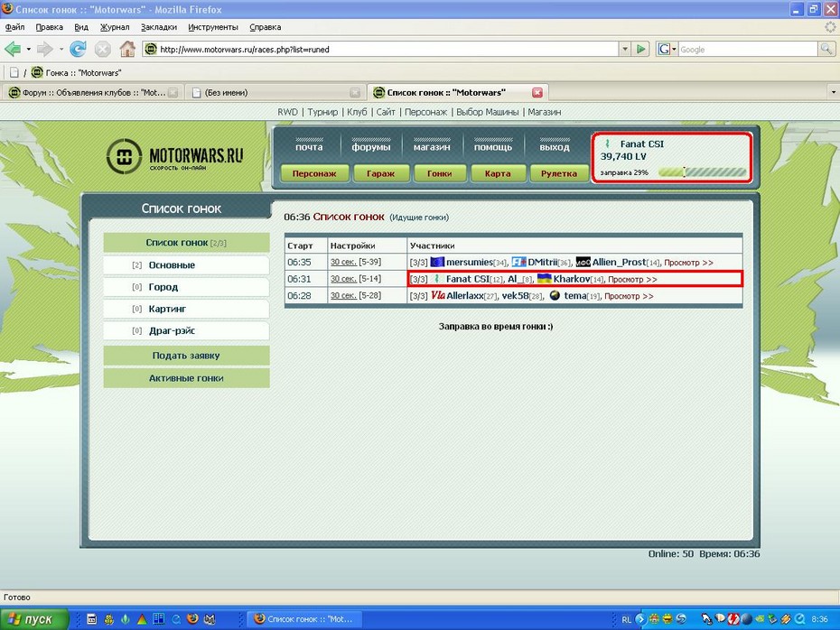Click the Kharkov Ukrainian flag icon
The image size is (840, 630).
tap(545, 278)
